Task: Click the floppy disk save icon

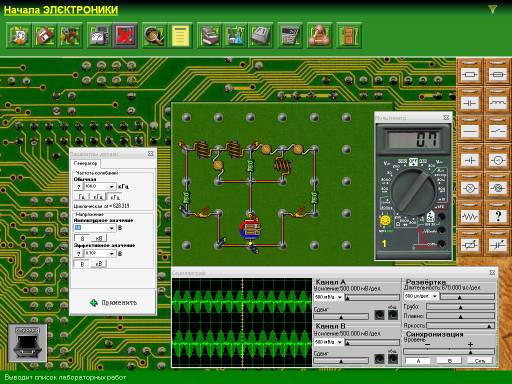Action: (44, 35)
